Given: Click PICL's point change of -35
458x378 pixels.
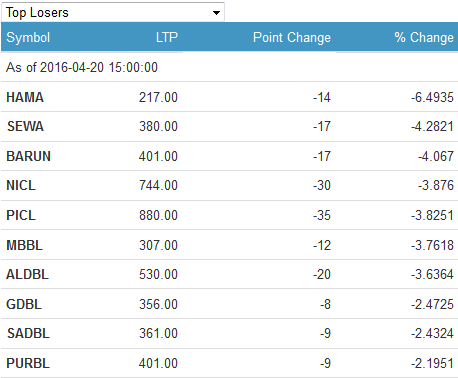Looking at the screenshot, I should (x=322, y=215).
